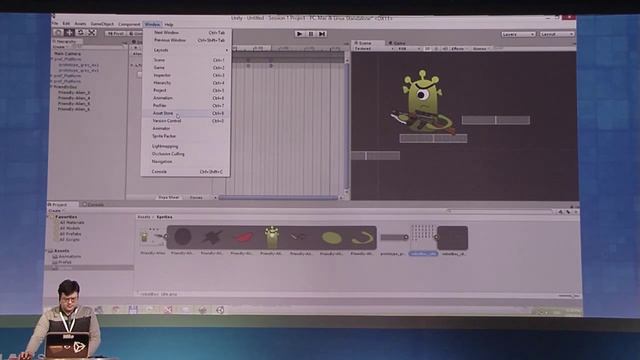640x360 pixels.
Task: Switch to the Game tab
Action: pyautogui.click(x=397, y=43)
